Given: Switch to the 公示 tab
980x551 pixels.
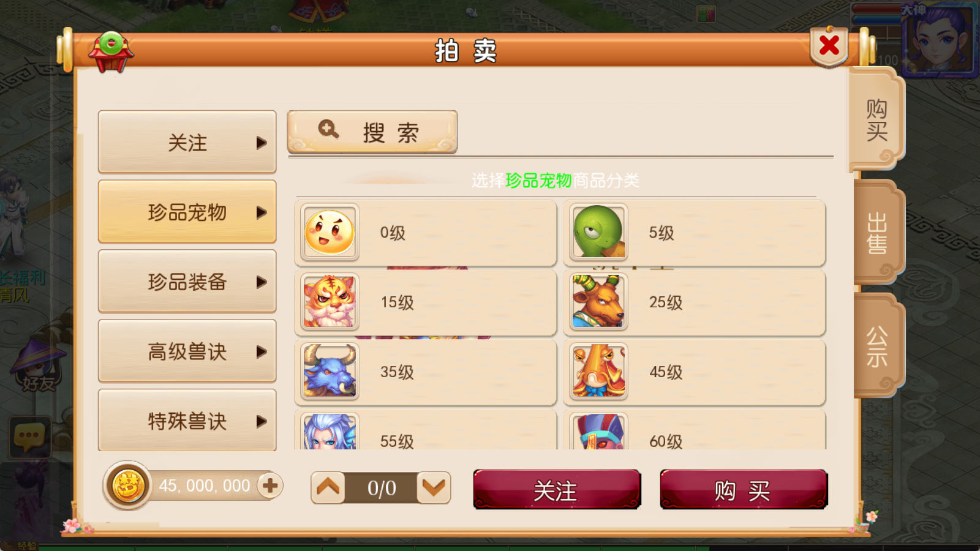Looking at the screenshot, I should (877, 347).
